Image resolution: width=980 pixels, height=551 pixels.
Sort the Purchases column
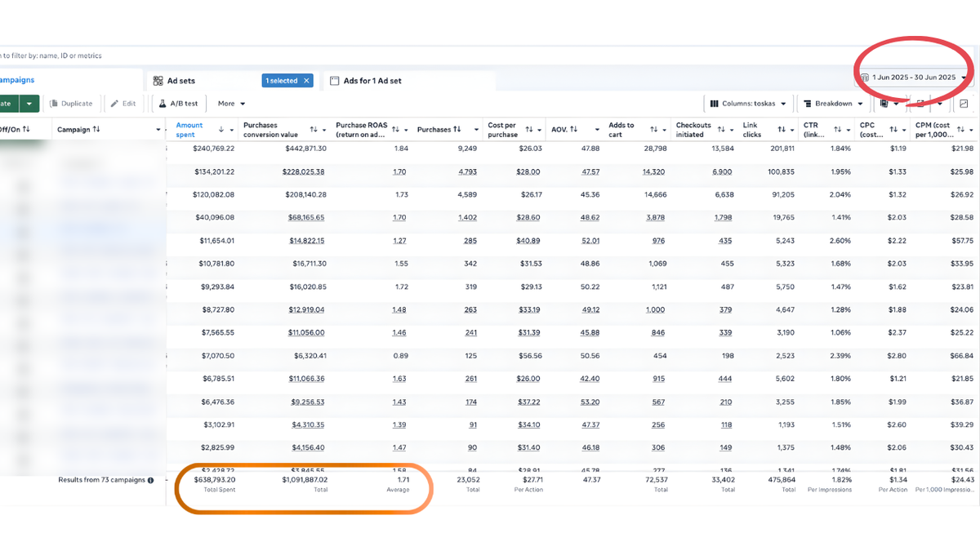pyautogui.click(x=457, y=130)
